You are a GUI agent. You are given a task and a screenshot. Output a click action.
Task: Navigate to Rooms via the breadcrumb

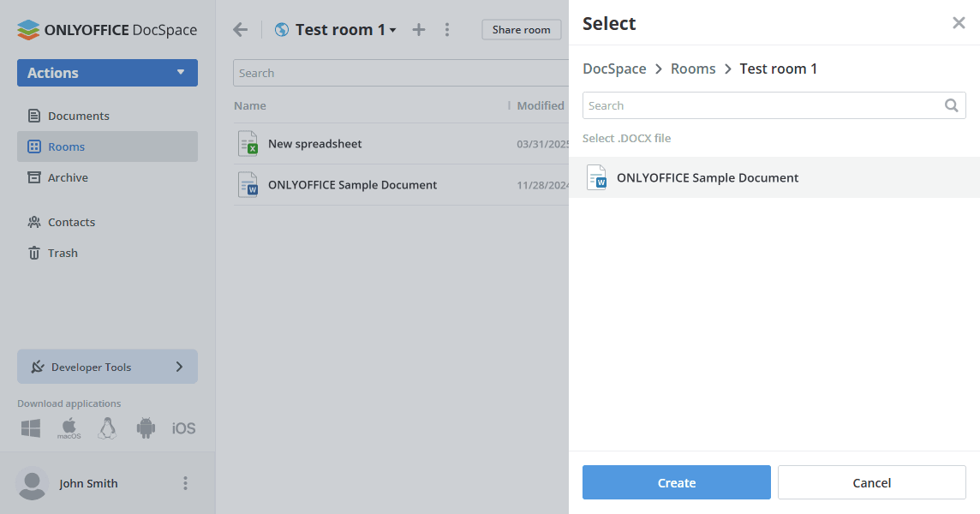(x=693, y=69)
